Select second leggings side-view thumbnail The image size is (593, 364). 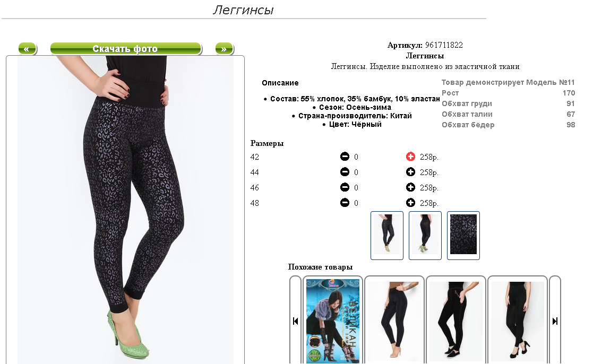425,236
